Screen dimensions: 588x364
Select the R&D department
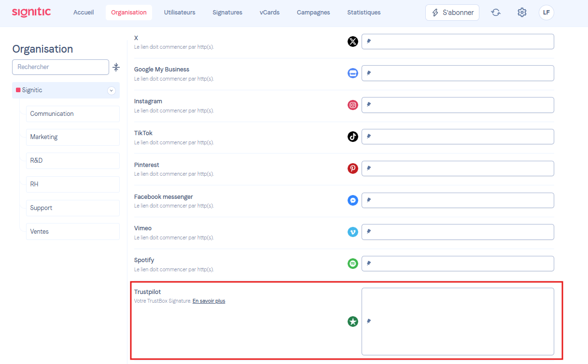tap(73, 161)
